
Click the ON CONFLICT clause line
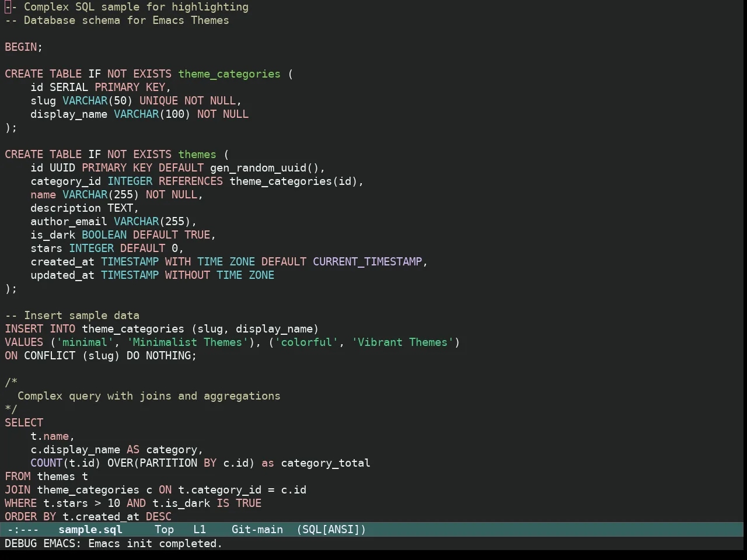[x=101, y=356]
